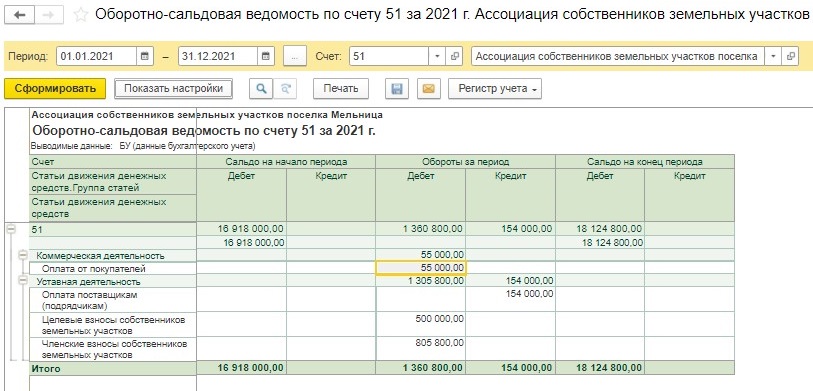This screenshot has width=813, height=391.
Task: Click cell 500 000,00
Action: pos(420,325)
